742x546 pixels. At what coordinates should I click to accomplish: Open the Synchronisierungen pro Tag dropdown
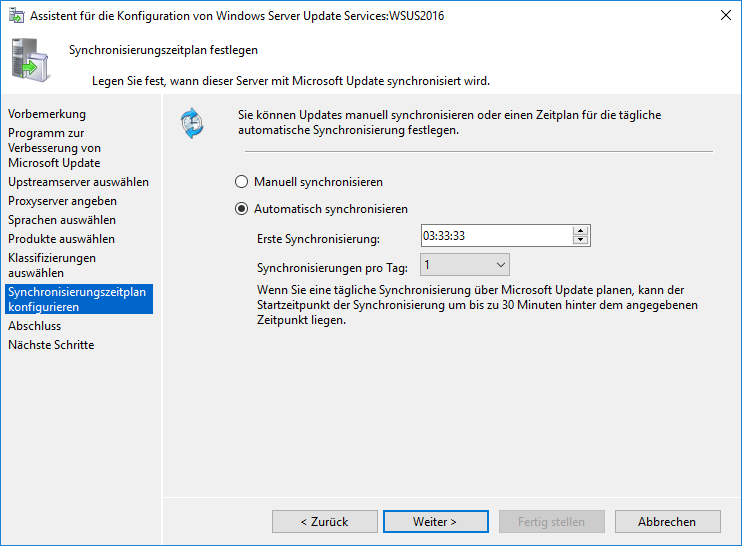(465, 264)
